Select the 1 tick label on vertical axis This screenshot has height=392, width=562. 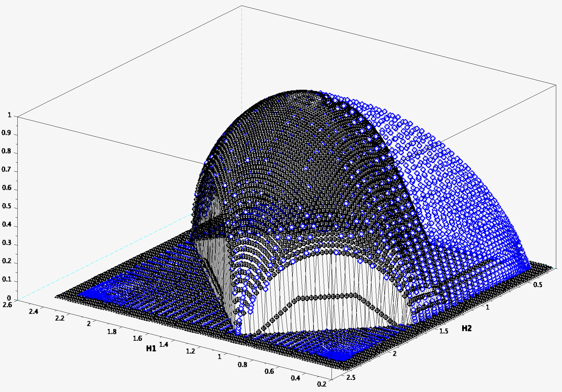[x=9, y=115]
